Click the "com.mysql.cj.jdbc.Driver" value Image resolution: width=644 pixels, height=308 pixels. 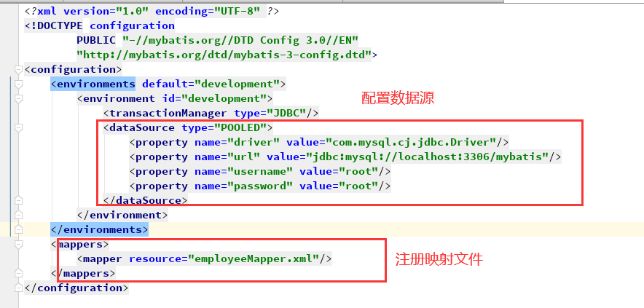(x=411, y=142)
